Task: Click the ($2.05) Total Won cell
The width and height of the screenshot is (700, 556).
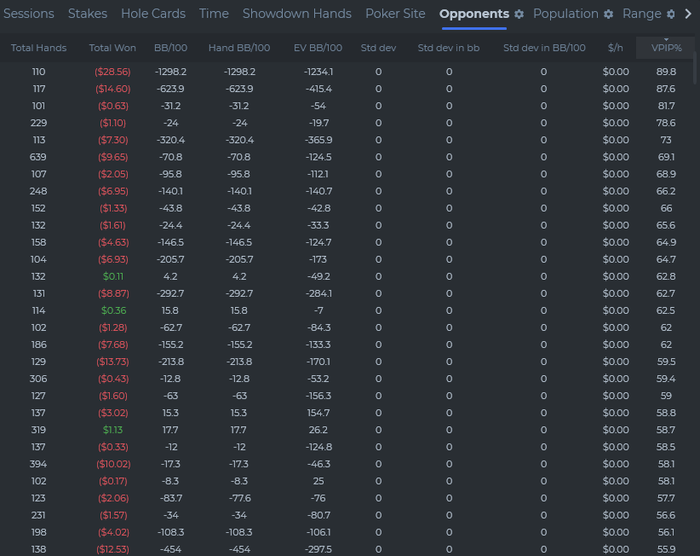Action: 113,174
